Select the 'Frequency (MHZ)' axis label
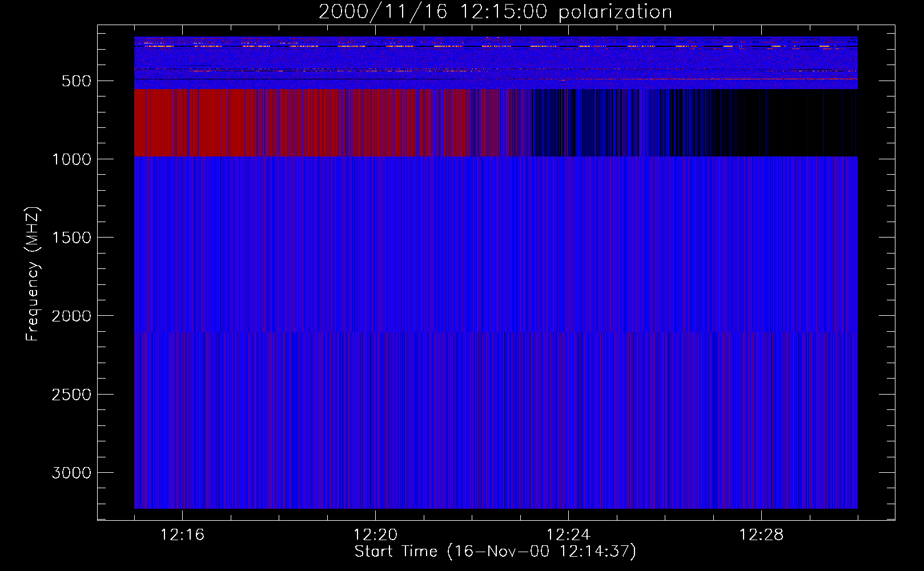The width and height of the screenshot is (924, 571). [x=33, y=274]
